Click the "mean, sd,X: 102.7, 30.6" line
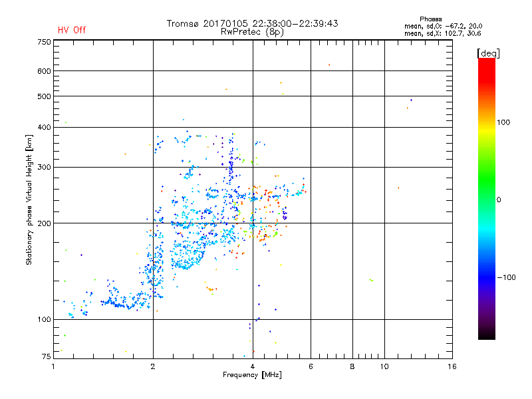 coord(442,33)
